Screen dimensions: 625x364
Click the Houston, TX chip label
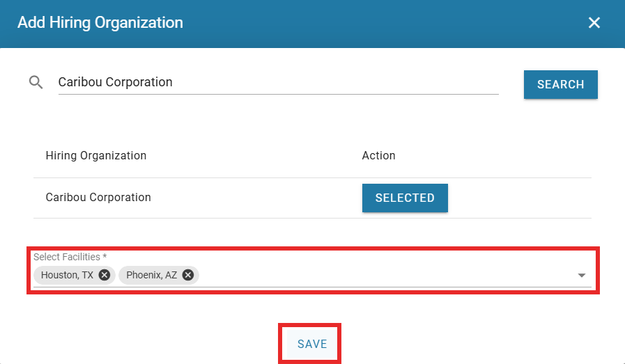click(x=67, y=275)
